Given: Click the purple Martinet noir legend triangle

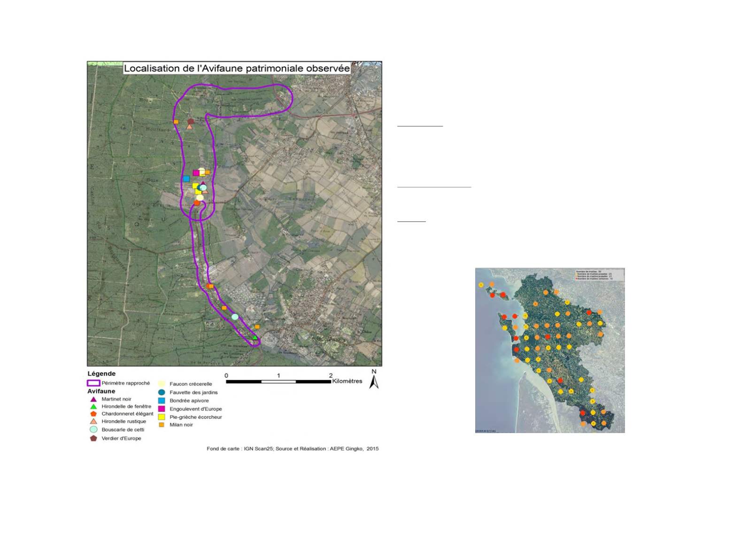Looking at the screenshot, I should 93,399.
